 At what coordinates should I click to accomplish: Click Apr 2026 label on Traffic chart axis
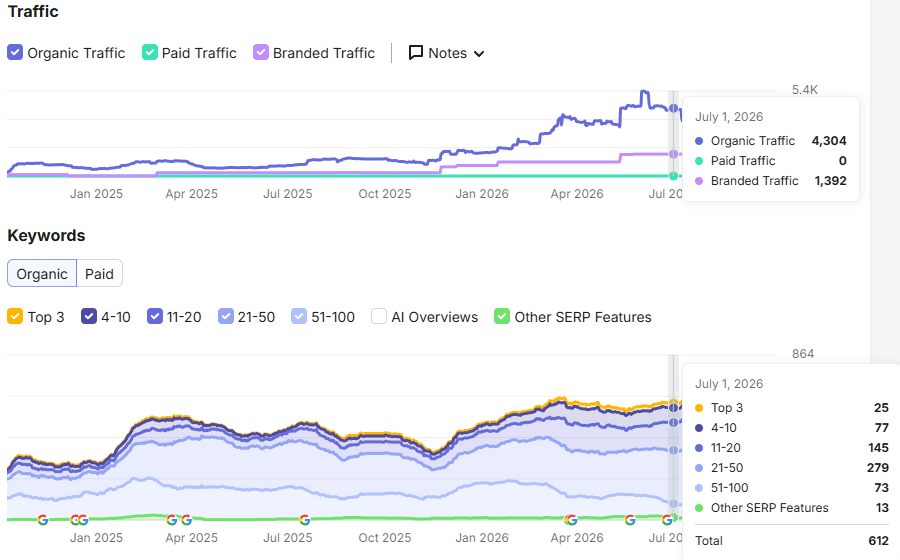tap(577, 194)
